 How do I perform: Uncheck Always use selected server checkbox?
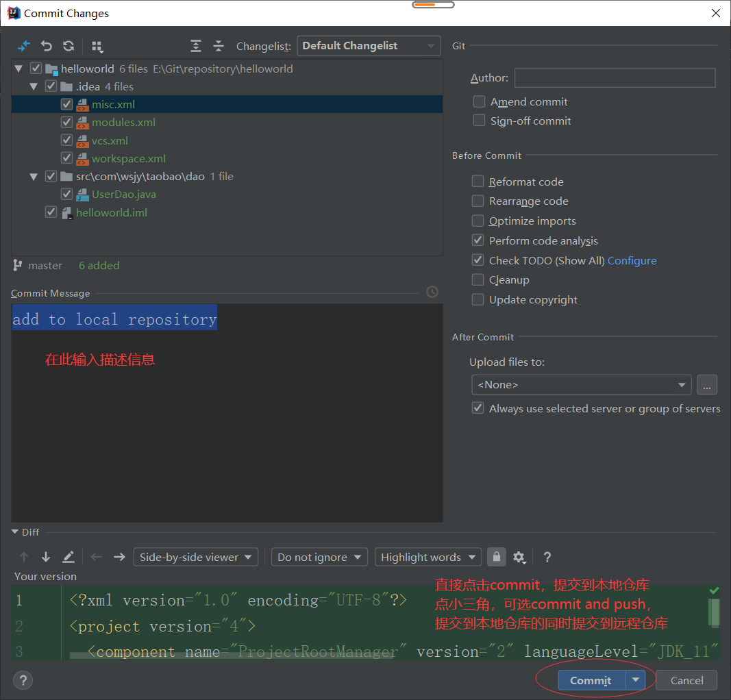(478, 408)
